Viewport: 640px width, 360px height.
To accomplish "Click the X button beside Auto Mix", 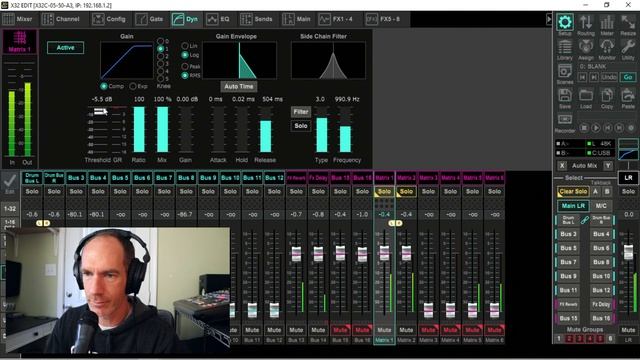I will pyautogui.click(x=562, y=165).
